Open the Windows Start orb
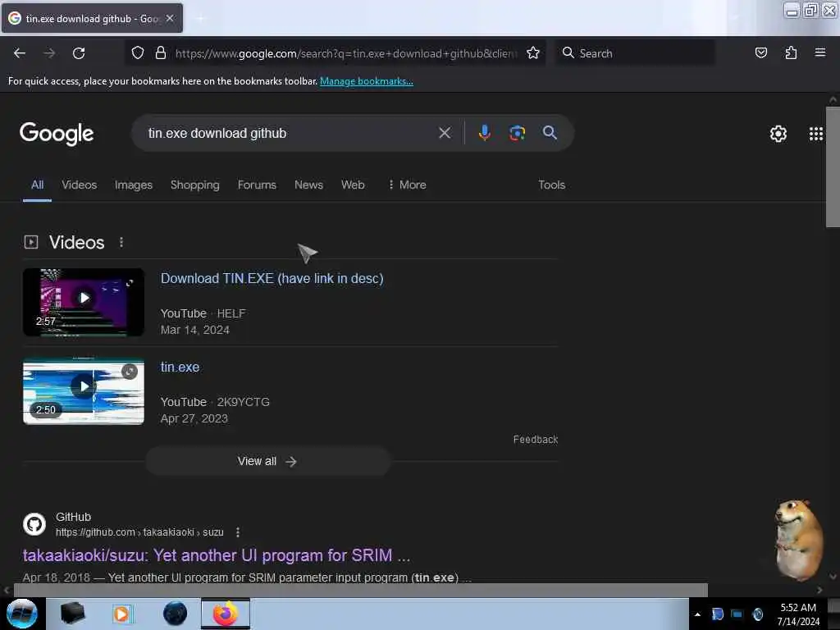Image resolution: width=840 pixels, height=630 pixels. 21,614
